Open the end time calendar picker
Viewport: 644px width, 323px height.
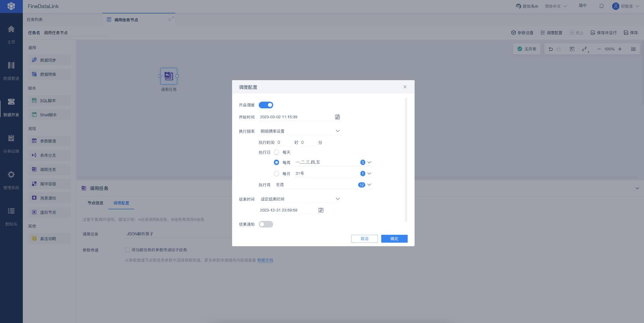[321, 210]
